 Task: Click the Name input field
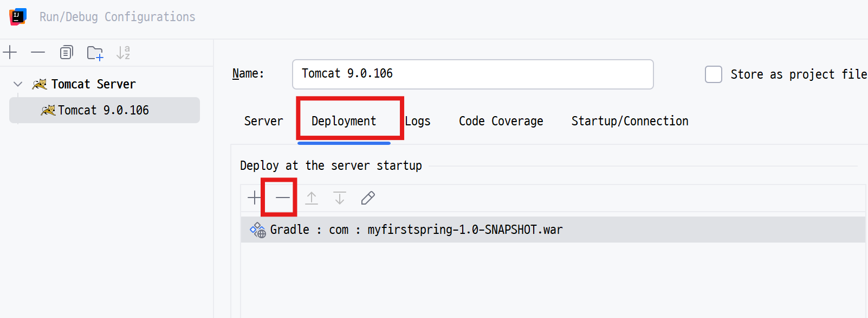click(x=472, y=74)
